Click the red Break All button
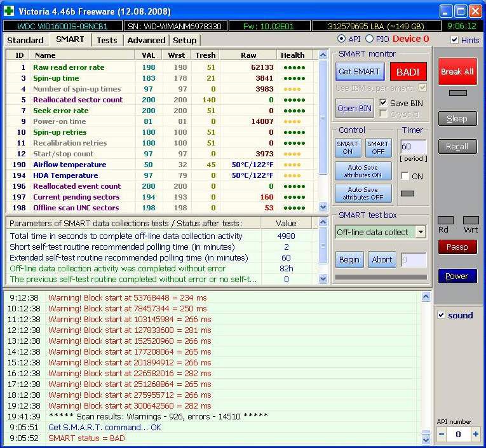Image resolution: width=486 pixels, height=448 pixels. [x=457, y=71]
